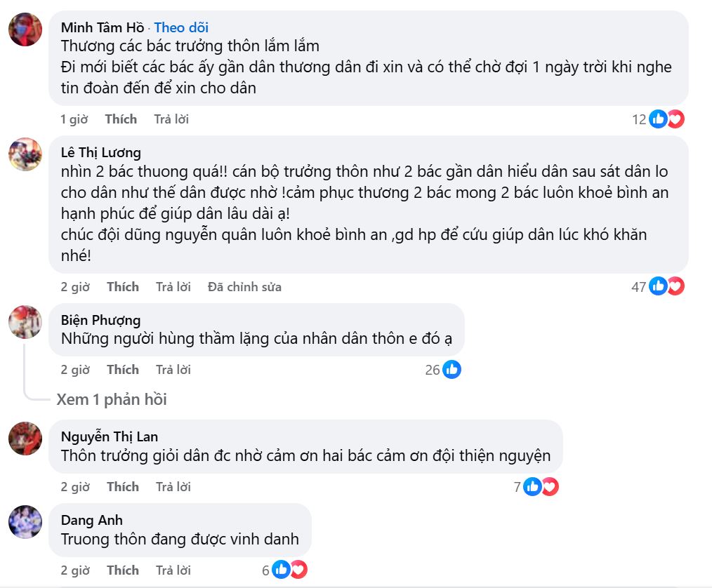Reply to Dang Anh's comment
Image resolution: width=712 pixels, height=588 pixels.
point(173,570)
